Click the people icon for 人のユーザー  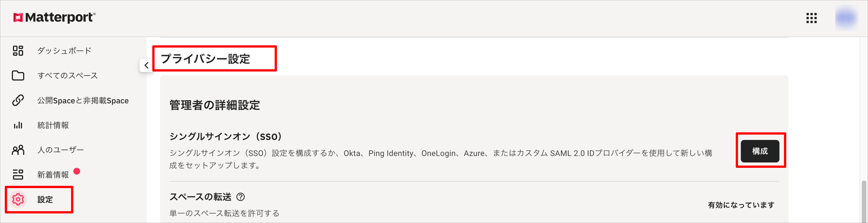coord(18,150)
